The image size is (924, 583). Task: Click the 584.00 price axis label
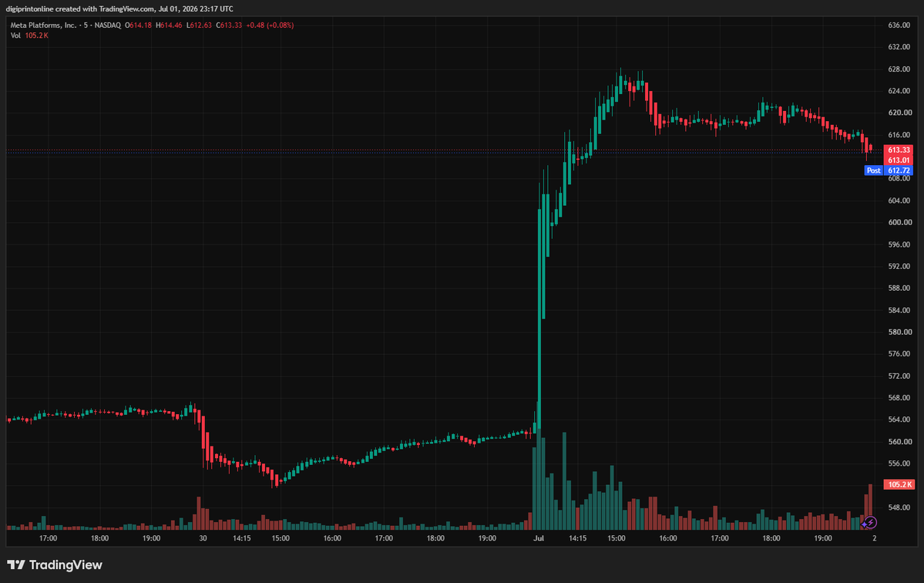point(899,311)
